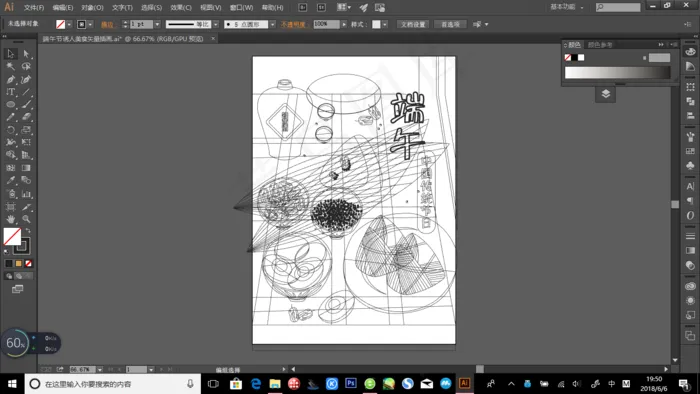Open the Creative Cloud Libraries panel icon

pyautogui.click(x=690, y=286)
